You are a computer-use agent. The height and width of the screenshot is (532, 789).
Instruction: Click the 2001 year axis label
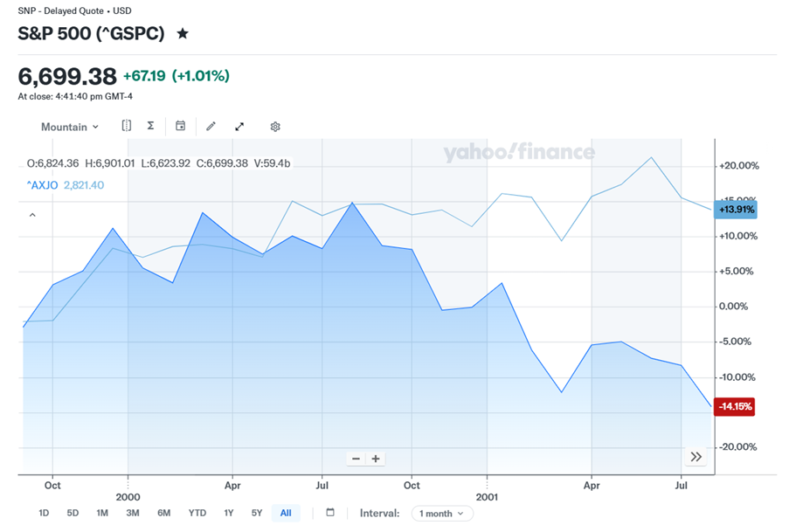point(487,497)
